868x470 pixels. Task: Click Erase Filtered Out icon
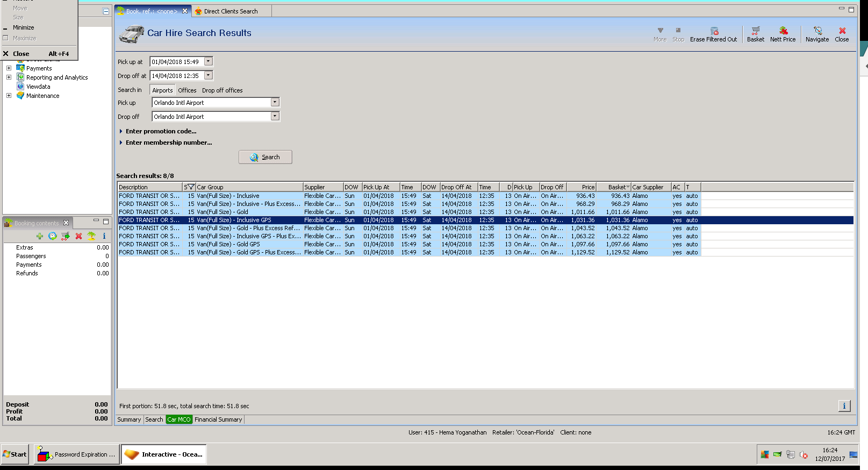point(713,34)
